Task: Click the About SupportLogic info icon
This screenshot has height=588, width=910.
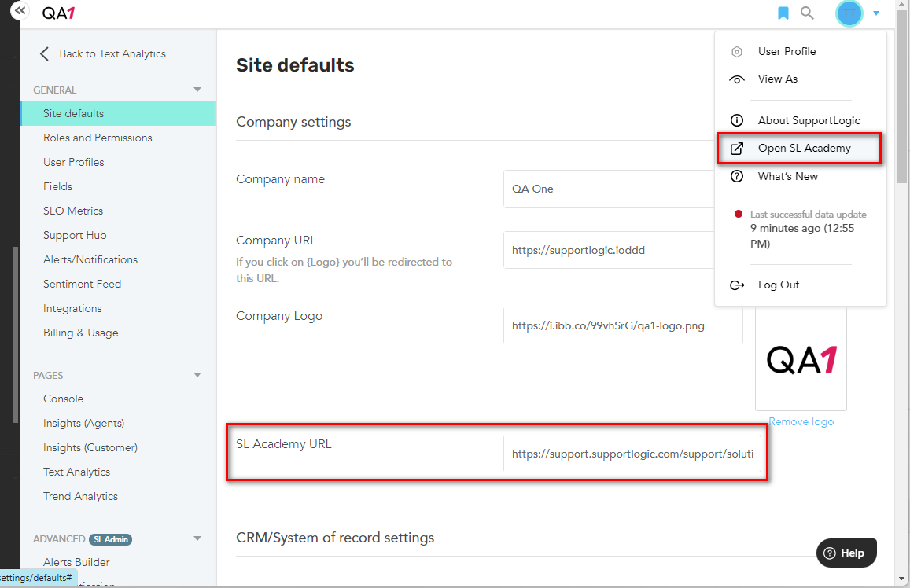Action: tap(736, 120)
